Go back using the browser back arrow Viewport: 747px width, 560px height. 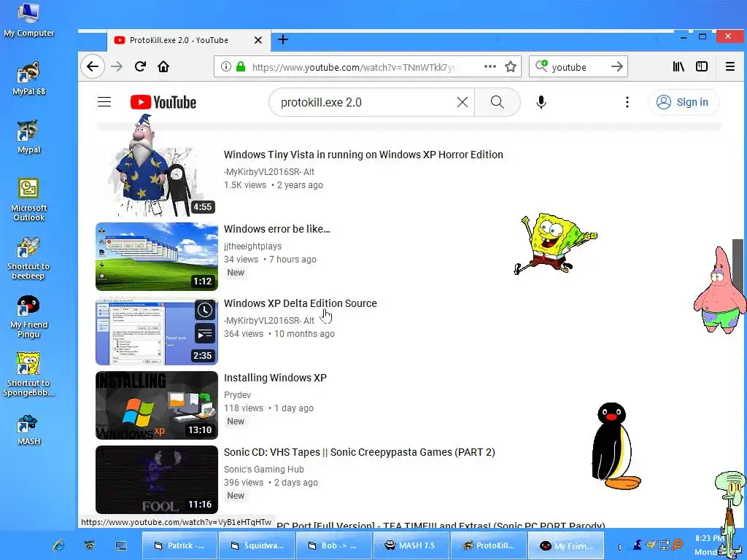click(x=93, y=66)
